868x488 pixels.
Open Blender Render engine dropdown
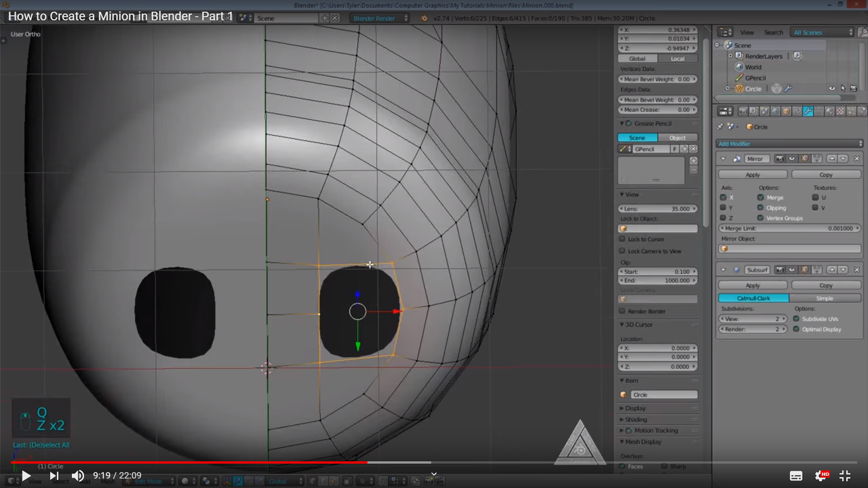pyautogui.click(x=379, y=18)
